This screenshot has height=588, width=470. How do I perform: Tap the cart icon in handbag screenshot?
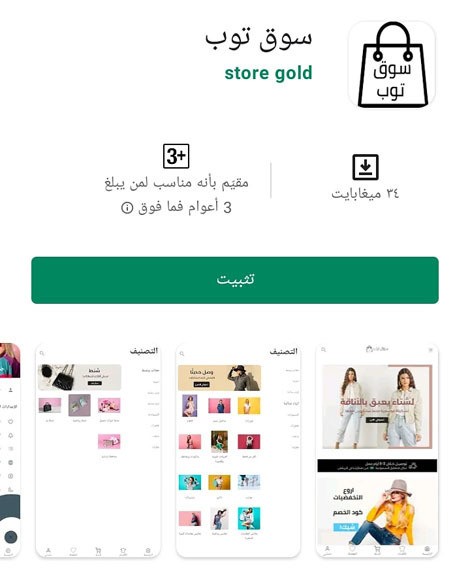[98, 551]
